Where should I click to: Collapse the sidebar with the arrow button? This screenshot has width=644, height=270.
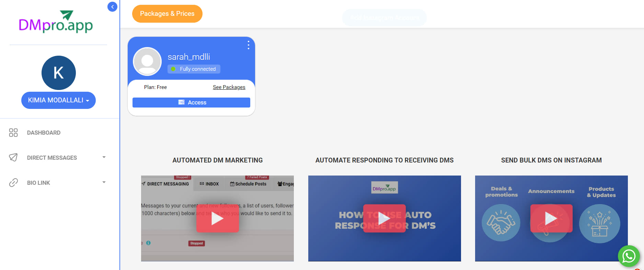pyautogui.click(x=112, y=7)
